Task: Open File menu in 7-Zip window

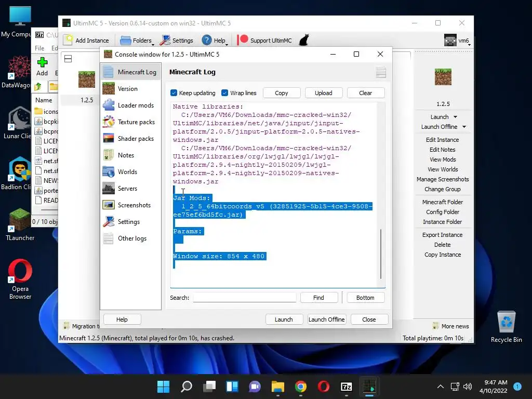Action: tap(39, 48)
